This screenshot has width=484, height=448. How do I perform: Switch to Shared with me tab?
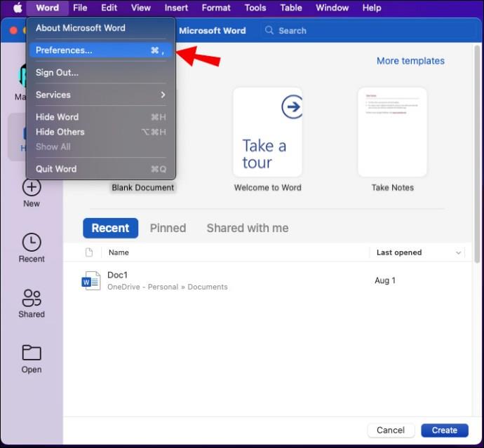click(x=248, y=228)
